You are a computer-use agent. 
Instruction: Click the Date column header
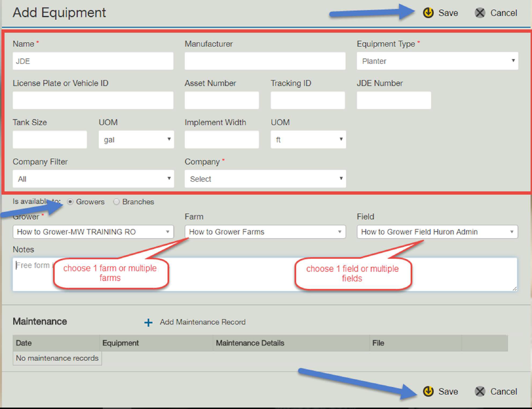(x=56, y=343)
